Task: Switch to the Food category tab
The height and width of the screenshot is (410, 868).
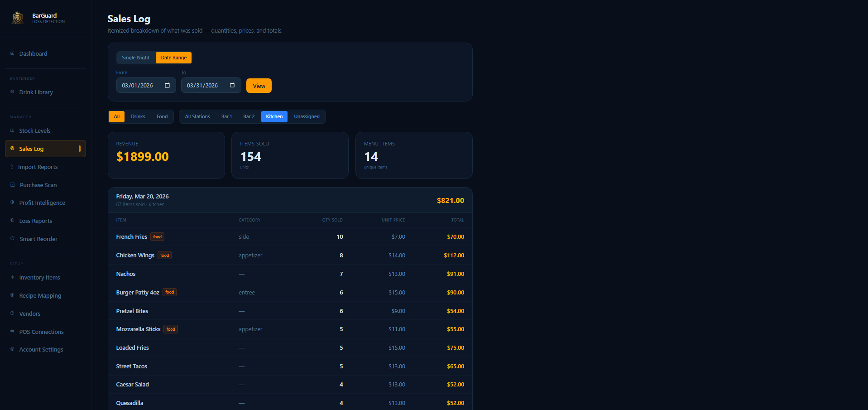Action: click(162, 116)
